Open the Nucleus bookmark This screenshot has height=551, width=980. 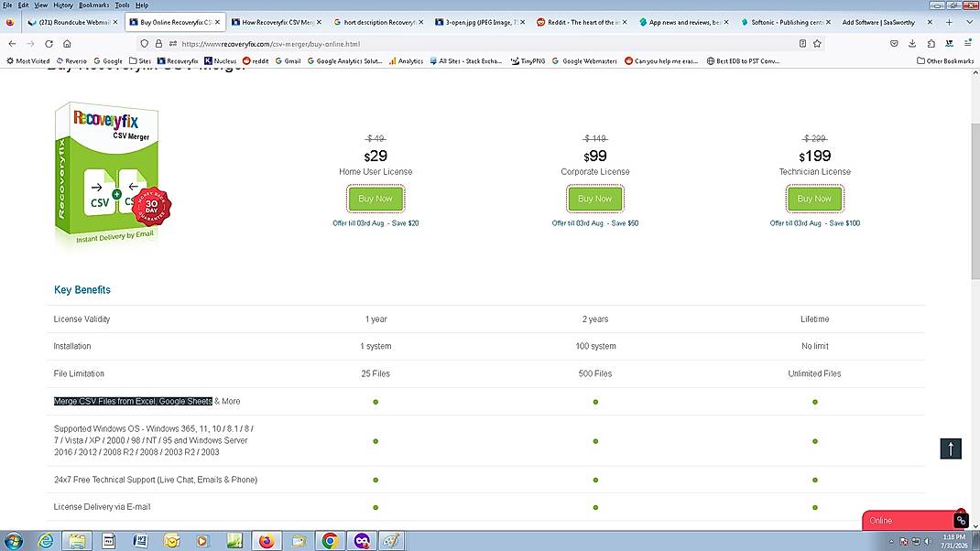click(221, 61)
